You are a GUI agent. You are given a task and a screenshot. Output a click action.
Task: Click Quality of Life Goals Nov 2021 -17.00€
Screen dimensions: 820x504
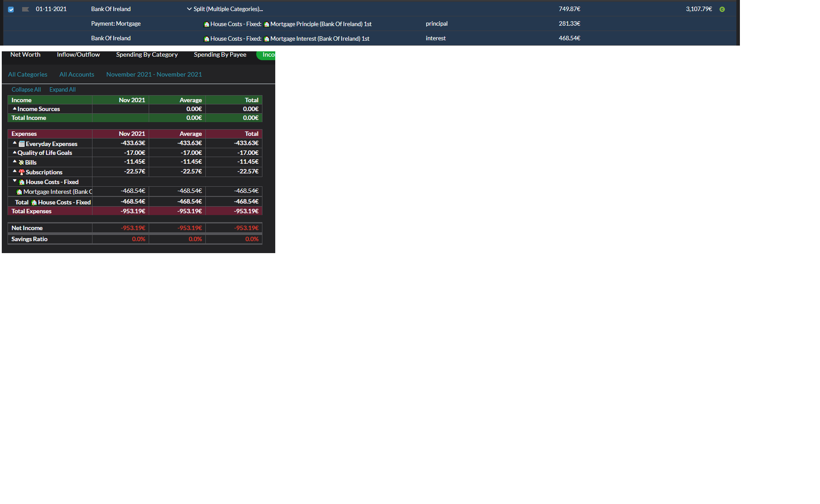(135, 153)
